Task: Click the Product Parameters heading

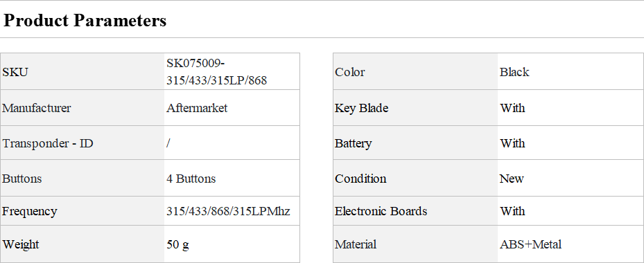Action: [85, 21]
